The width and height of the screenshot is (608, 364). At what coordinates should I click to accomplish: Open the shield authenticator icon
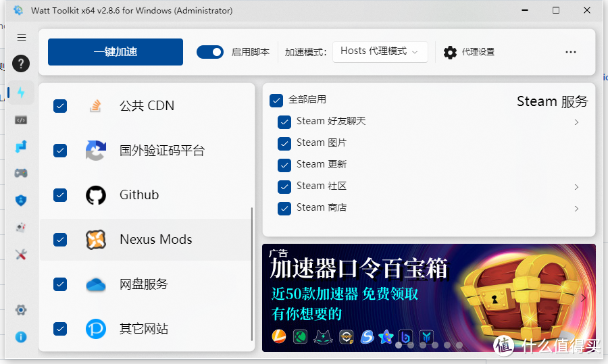(x=21, y=201)
